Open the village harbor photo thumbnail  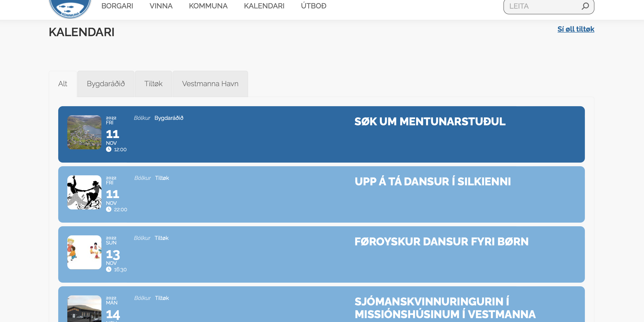click(84, 132)
